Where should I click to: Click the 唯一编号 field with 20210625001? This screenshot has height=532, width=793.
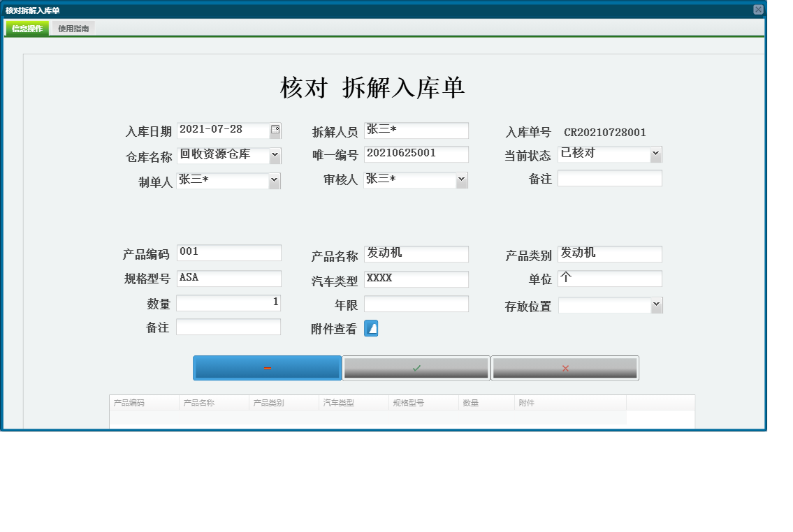pyautogui.click(x=416, y=154)
